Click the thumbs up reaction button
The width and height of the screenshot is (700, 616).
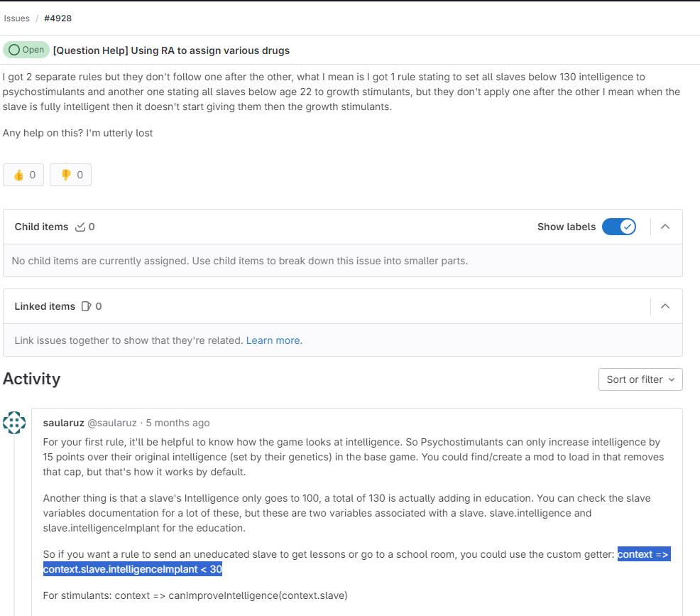click(x=23, y=175)
